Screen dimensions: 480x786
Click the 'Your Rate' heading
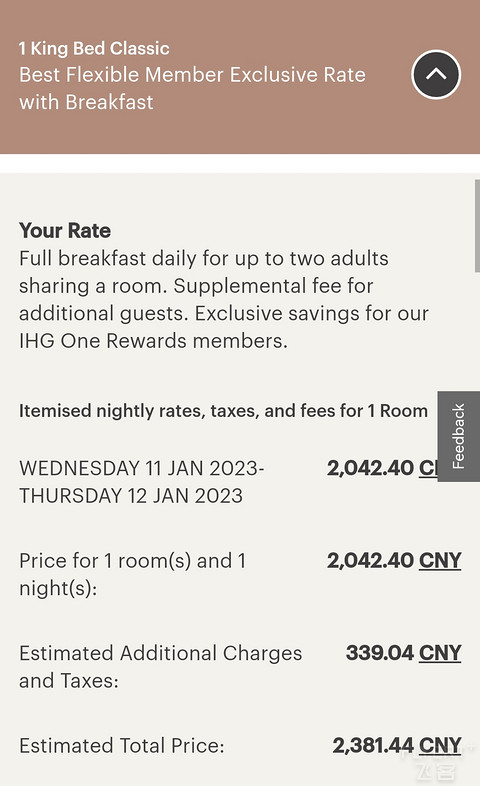pos(65,231)
